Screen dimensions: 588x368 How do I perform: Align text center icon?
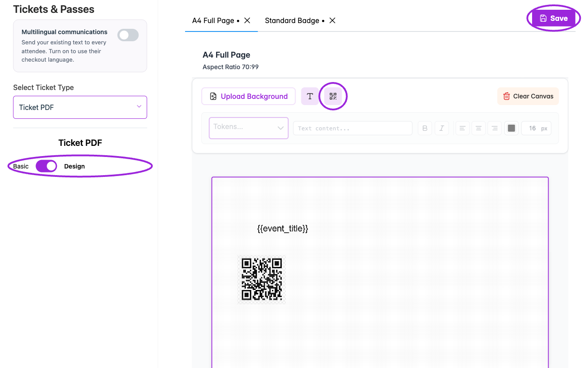tap(478, 128)
